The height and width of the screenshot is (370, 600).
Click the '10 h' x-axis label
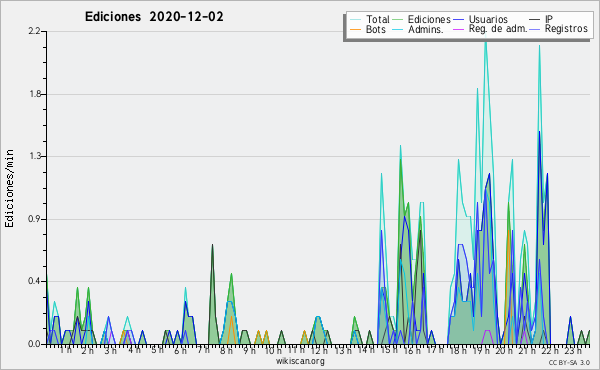tap(273, 351)
